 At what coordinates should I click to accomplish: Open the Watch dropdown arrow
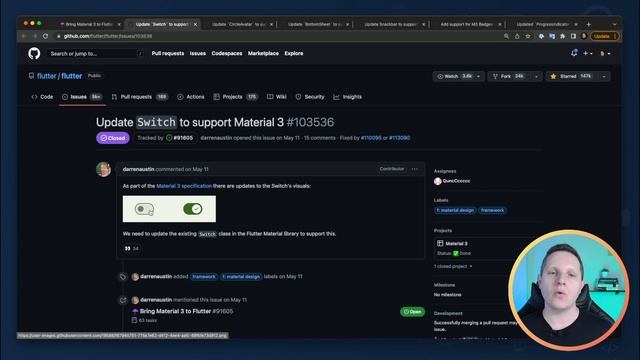[478, 76]
